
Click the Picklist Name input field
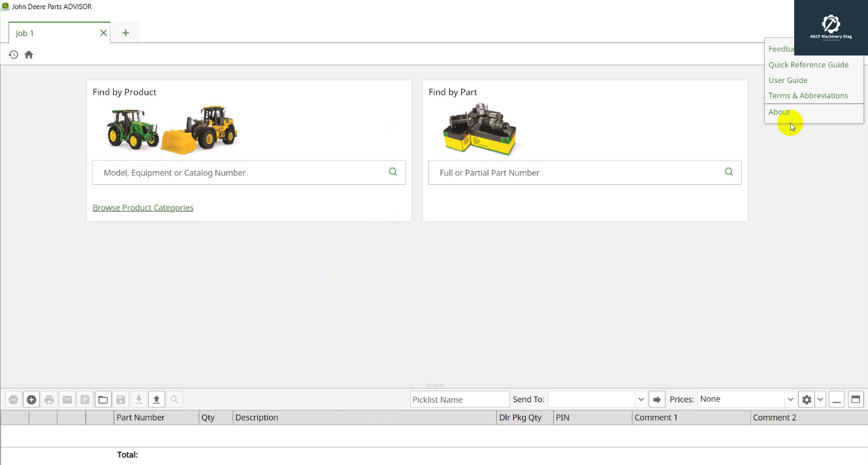(x=459, y=399)
